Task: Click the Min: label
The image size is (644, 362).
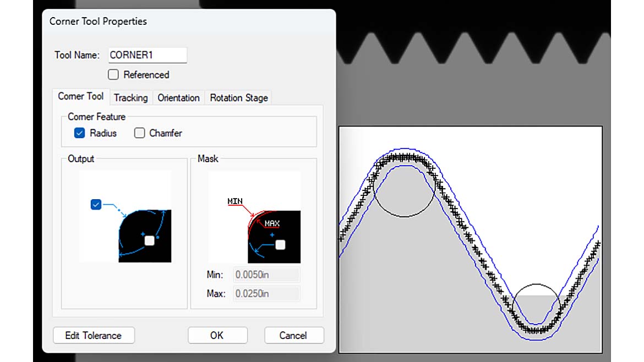Action: (x=215, y=275)
